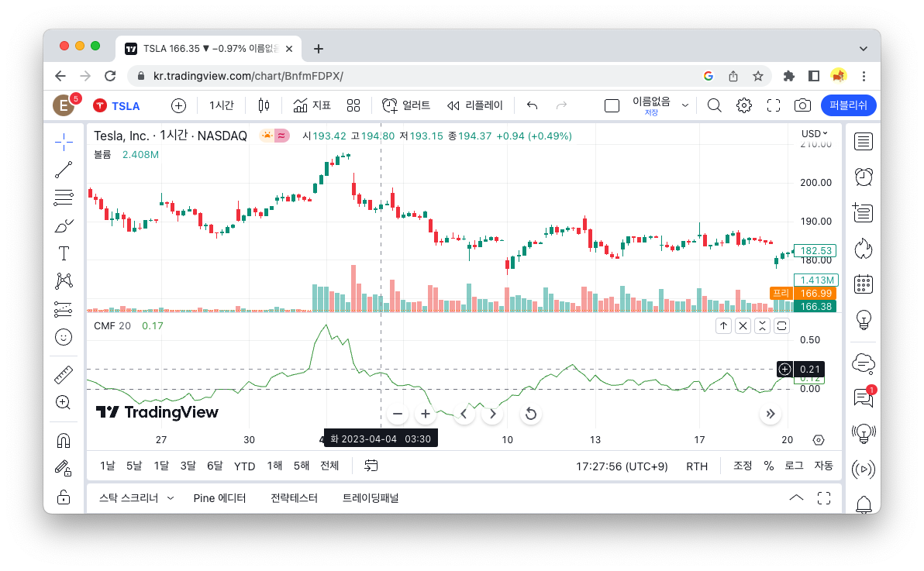Select the trend line drawing tool
924x571 pixels.
tap(64, 170)
